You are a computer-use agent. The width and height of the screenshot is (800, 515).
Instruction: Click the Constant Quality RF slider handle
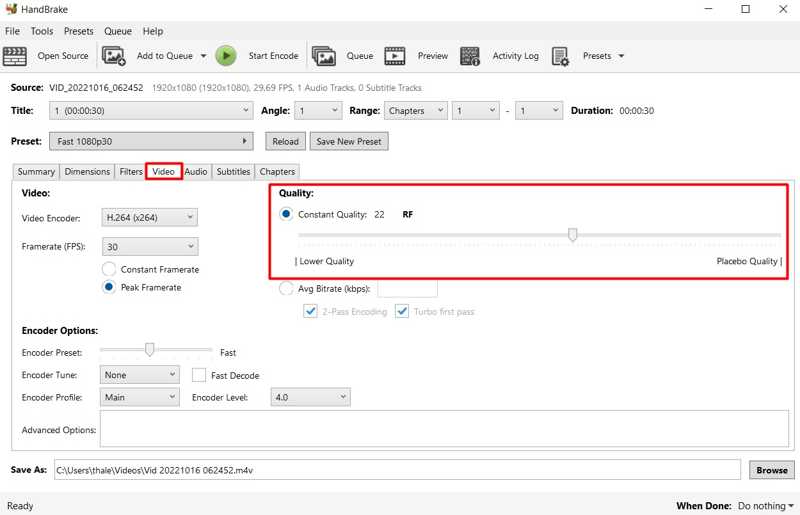click(573, 236)
